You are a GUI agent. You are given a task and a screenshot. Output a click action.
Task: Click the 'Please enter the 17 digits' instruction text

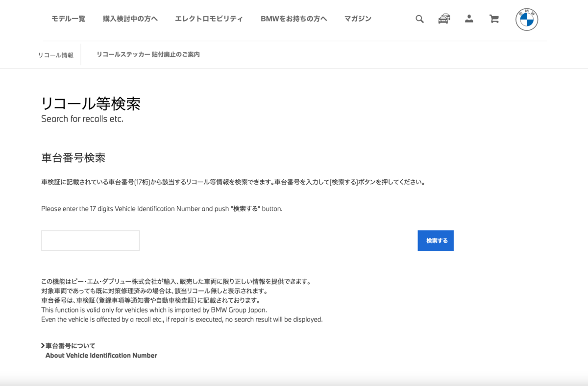[x=162, y=209]
